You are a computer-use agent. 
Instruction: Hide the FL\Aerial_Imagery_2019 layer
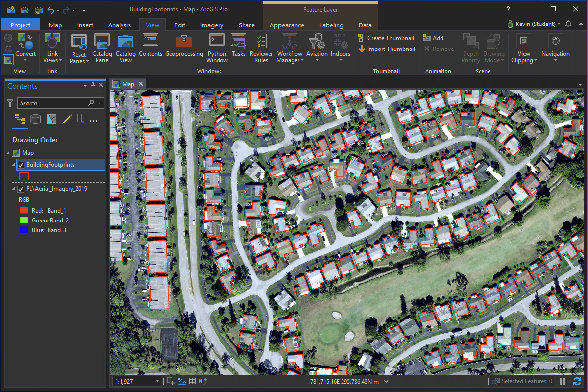point(20,188)
